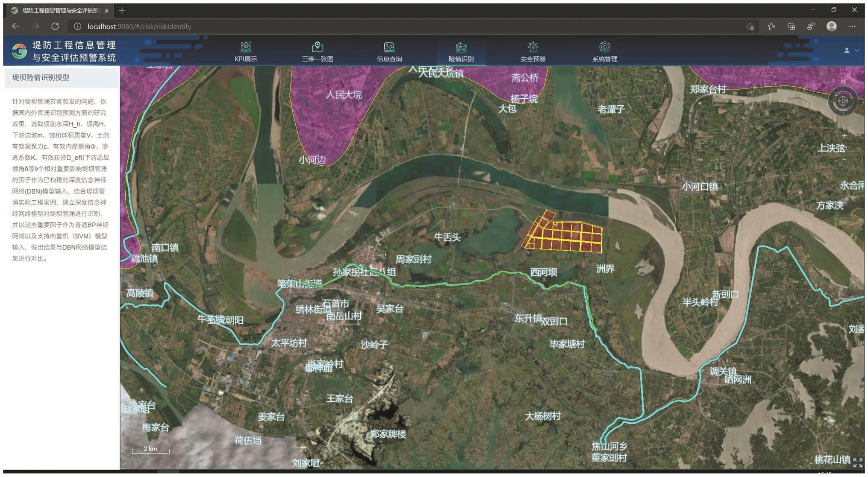This screenshot has height=477, width=868.
Task: Select the yellow-grid highlighted map area
Action: click(566, 236)
